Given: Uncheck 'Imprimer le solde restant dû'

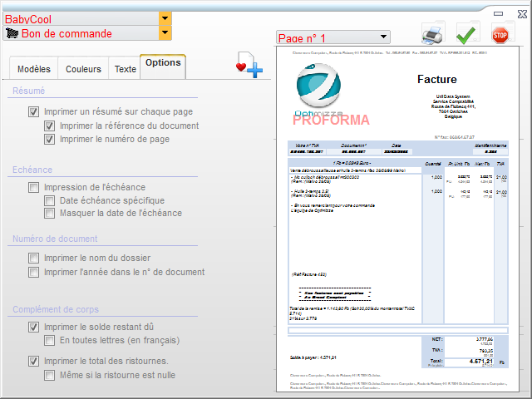Looking at the screenshot, I should click(34, 328).
